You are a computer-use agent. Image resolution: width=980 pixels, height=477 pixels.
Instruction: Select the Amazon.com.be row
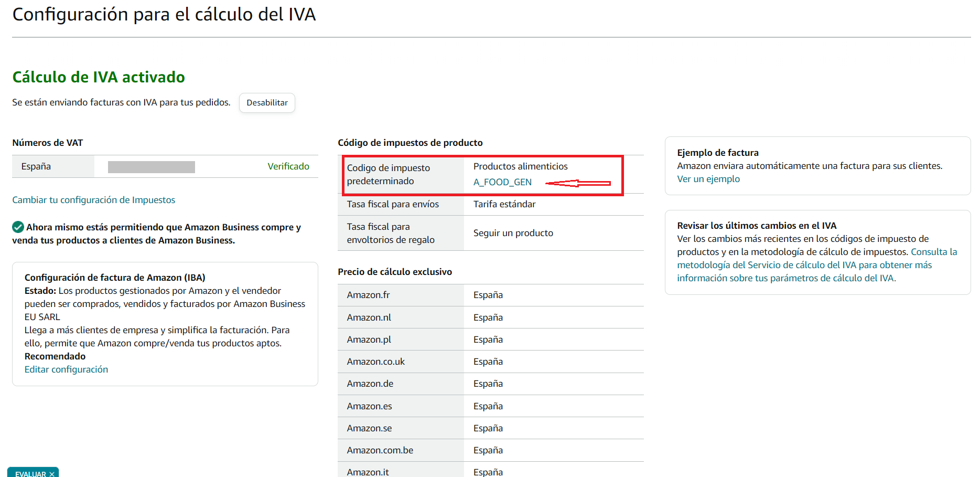click(x=491, y=450)
